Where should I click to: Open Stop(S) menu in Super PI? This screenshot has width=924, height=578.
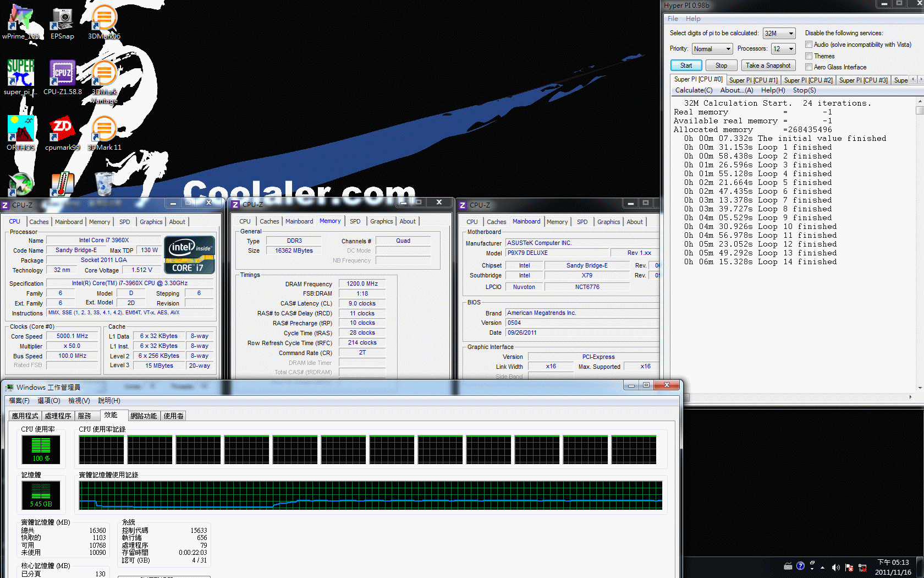pos(804,90)
